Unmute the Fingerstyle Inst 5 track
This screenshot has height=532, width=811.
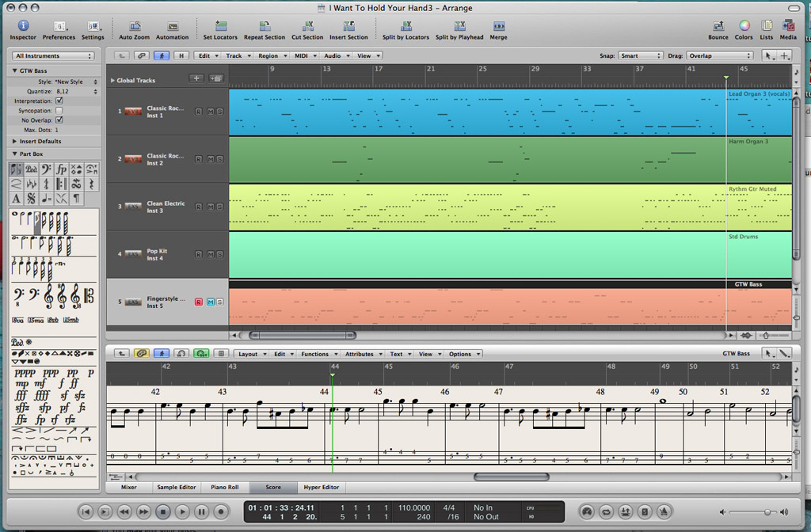(x=210, y=302)
